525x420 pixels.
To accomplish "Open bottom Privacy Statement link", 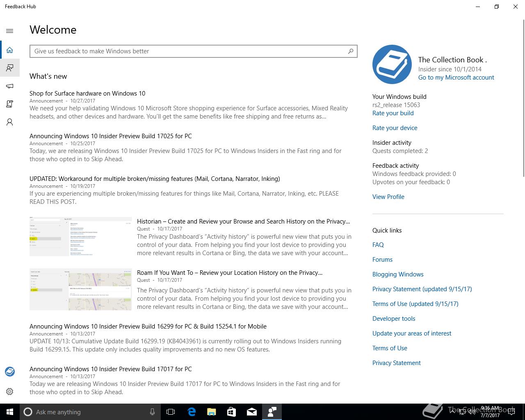I will pyautogui.click(x=397, y=363).
